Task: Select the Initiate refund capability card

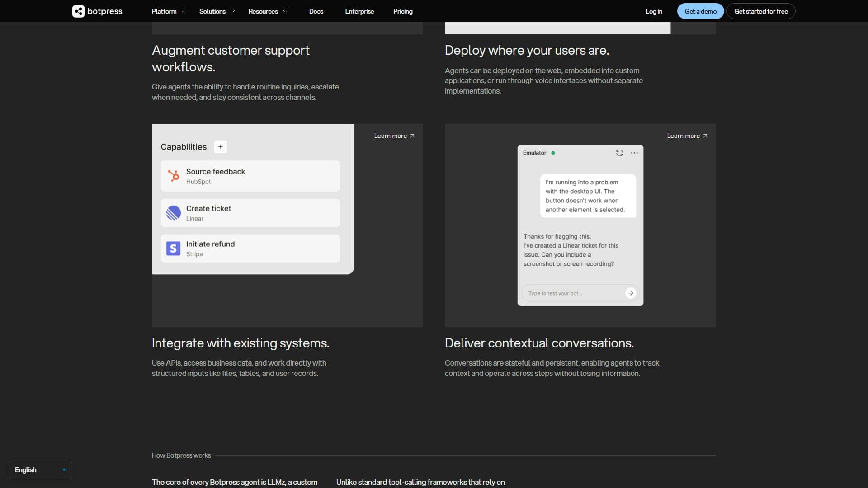Action: point(250,248)
